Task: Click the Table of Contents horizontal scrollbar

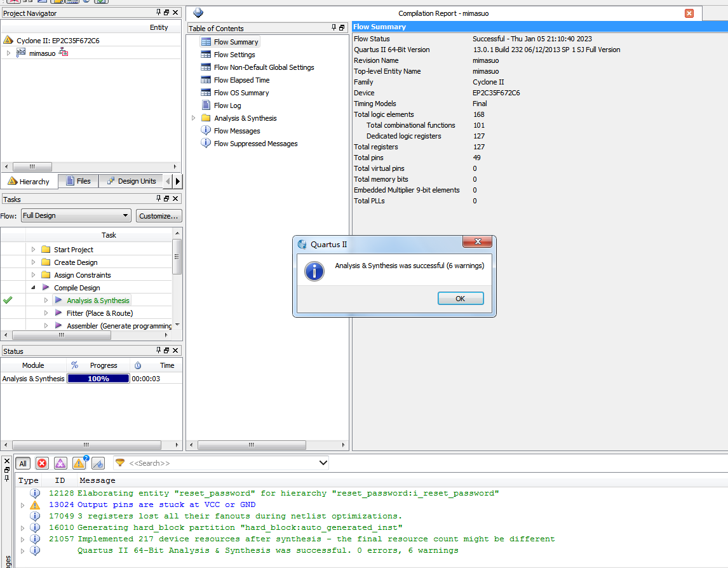Action: click(x=252, y=445)
